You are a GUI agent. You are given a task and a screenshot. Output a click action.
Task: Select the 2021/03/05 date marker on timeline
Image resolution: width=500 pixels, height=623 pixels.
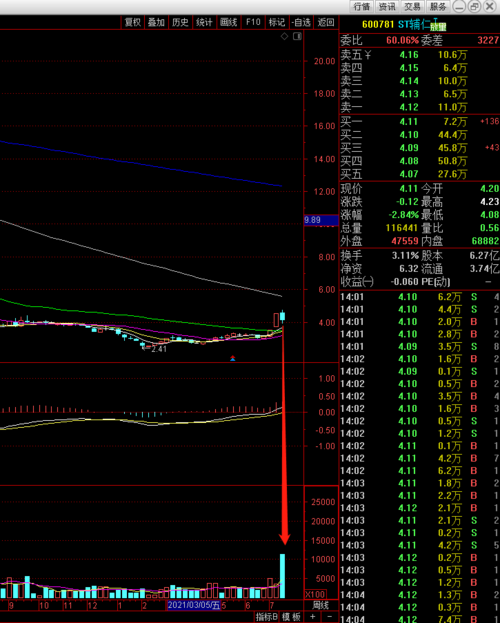tap(194, 606)
